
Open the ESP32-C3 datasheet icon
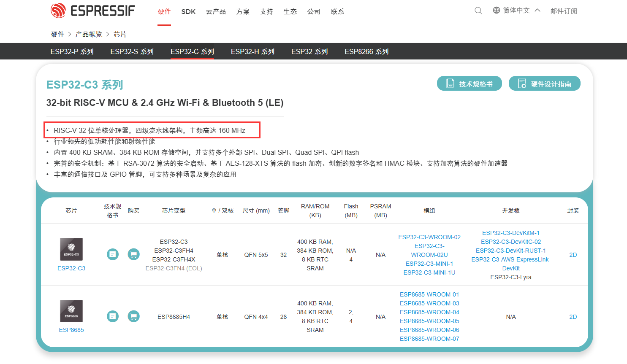click(x=113, y=254)
